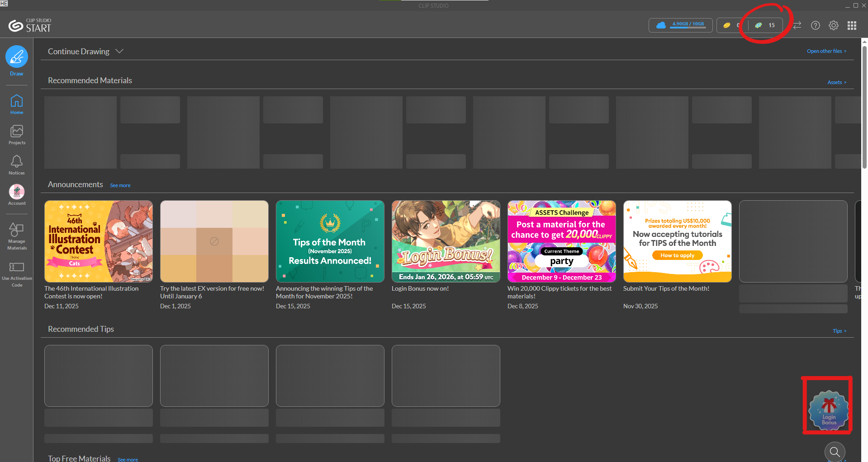
Task: Open the Tips link
Action: click(x=840, y=331)
